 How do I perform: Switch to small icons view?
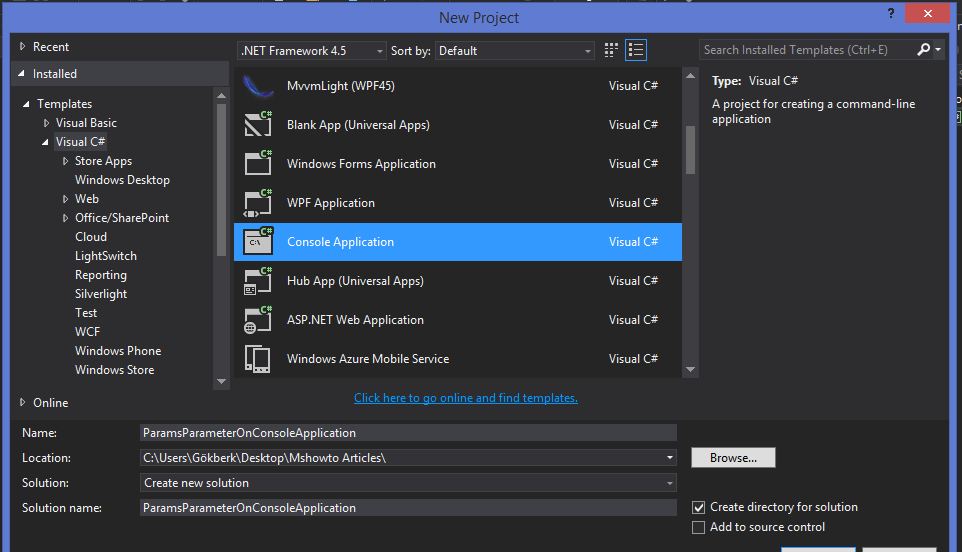[611, 50]
